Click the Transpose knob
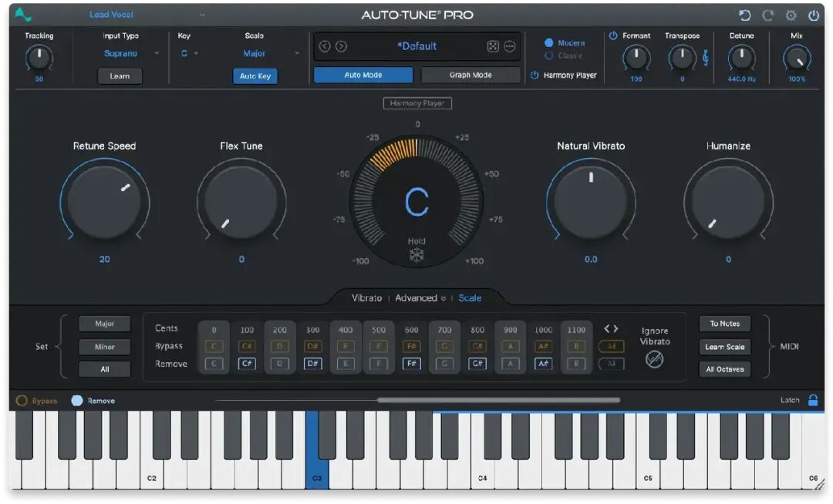The width and height of the screenshot is (833, 504). click(682, 58)
